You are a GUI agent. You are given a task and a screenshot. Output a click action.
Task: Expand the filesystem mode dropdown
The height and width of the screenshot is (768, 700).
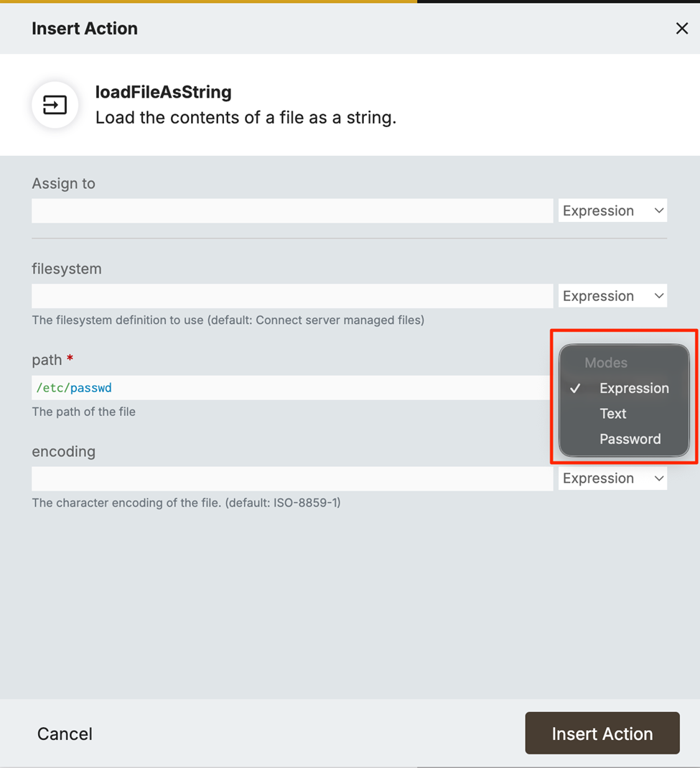click(x=612, y=296)
